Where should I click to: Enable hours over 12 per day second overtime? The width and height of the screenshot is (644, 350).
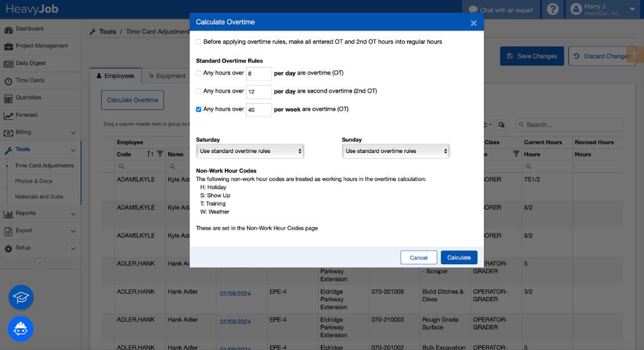pyautogui.click(x=199, y=91)
